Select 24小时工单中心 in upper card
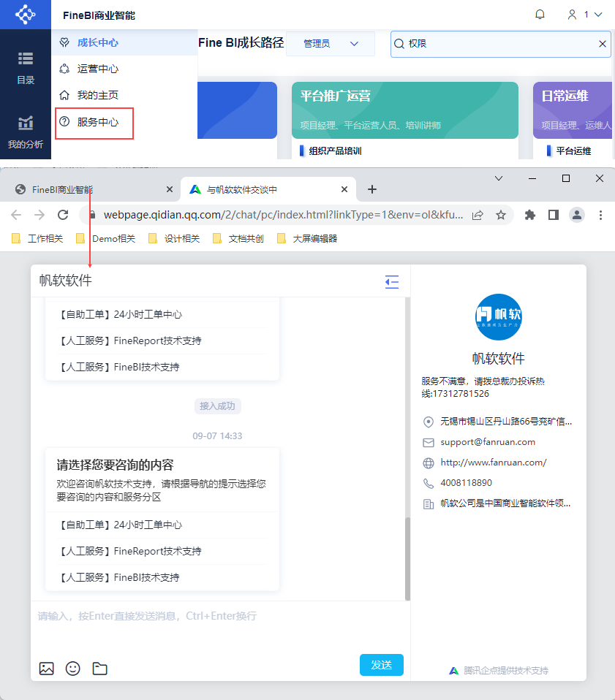The width and height of the screenshot is (615, 700). click(162, 314)
